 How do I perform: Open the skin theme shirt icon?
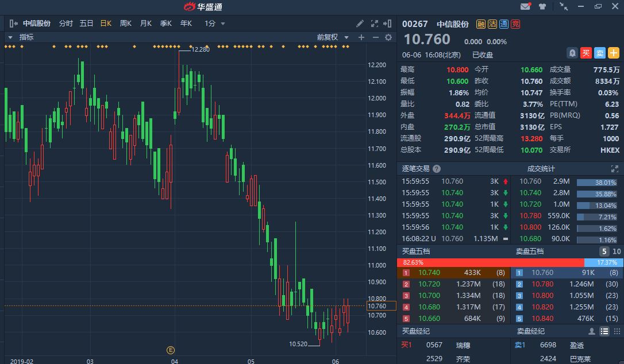click(x=542, y=6)
